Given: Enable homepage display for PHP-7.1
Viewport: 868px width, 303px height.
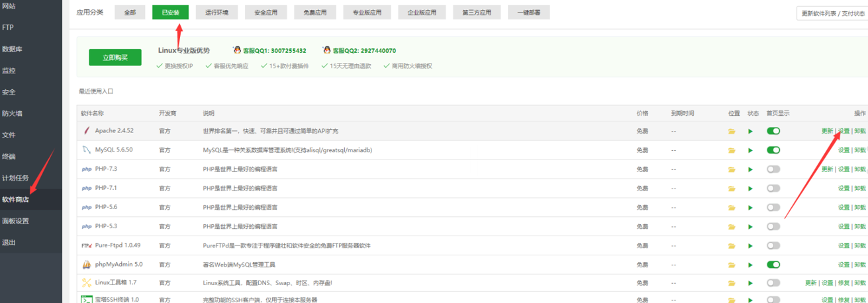Looking at the screenshot, I should 773,189.
